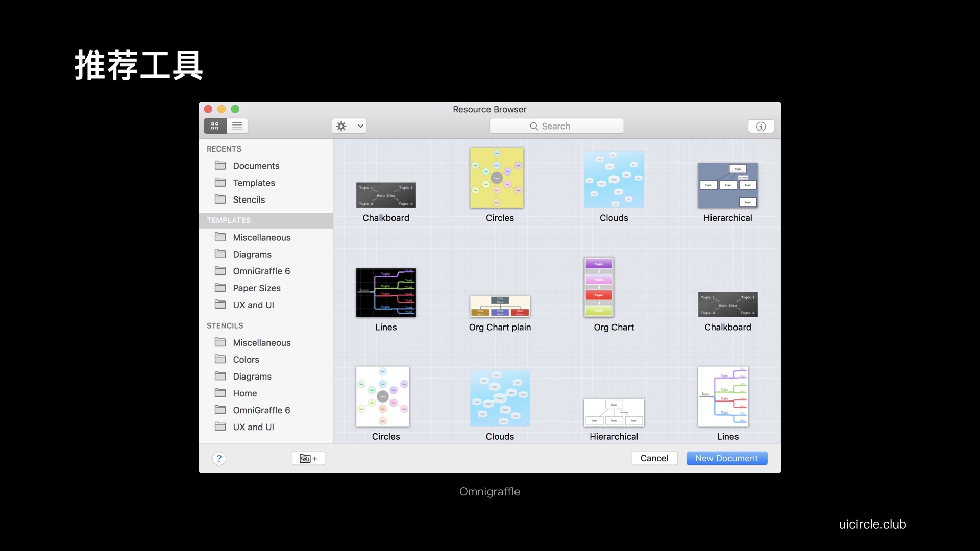The height and width of the screenshot is (551, 980).
Task: Click the Documents folder icon in Recents
Action: click(220, 166)
